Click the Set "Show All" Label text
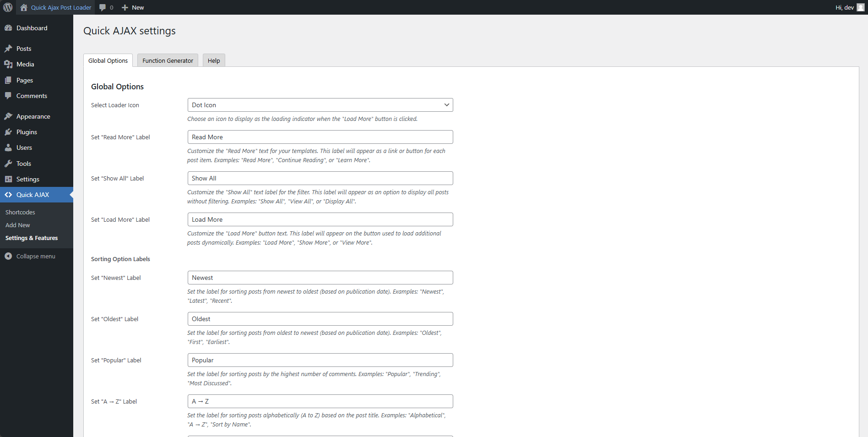Image resolution: width=868 pixels, height=437 pixels. [x=117, y=178]
